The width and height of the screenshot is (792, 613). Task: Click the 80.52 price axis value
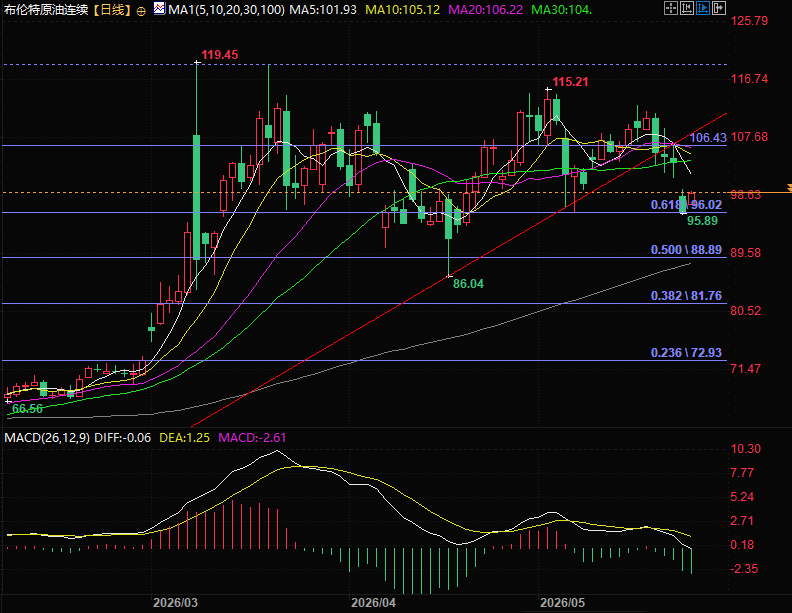[x=746, y=311]
